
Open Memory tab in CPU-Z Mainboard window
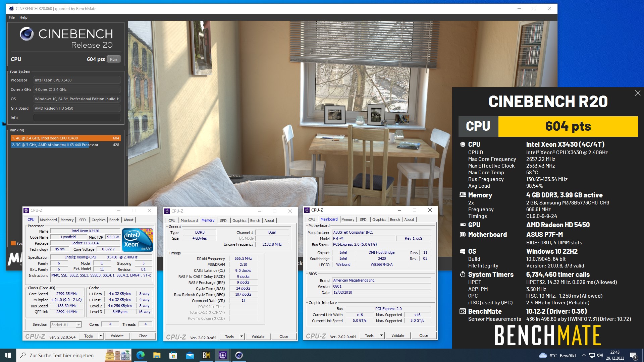pos(348,220)
